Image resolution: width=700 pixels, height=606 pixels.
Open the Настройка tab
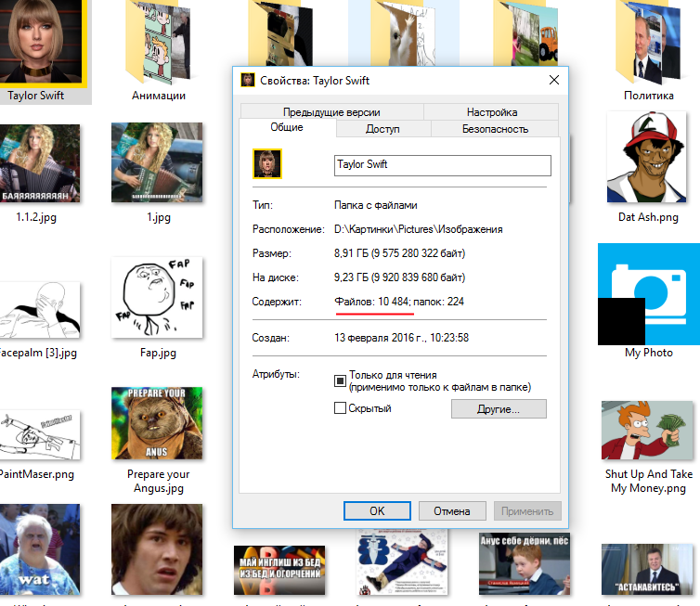click(492, 112)
